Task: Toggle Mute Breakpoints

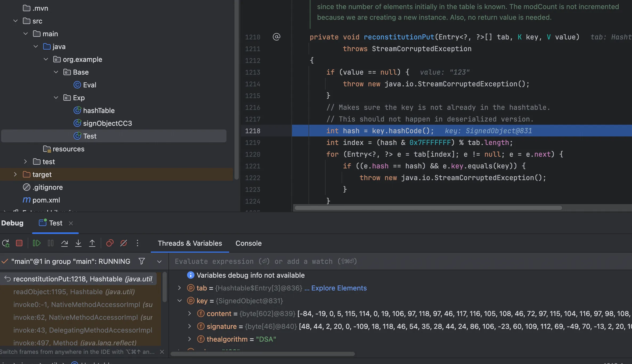Action: (x=124, y=243)
